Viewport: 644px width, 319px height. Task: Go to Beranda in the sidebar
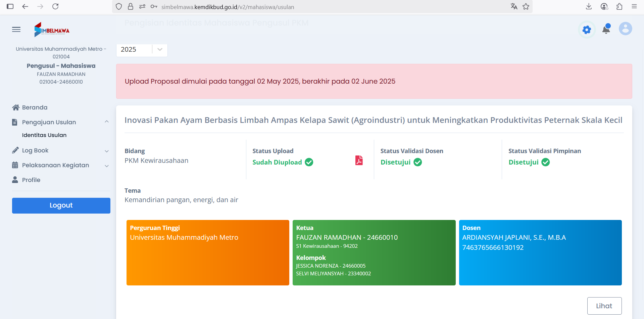click(x=35, y=107)
